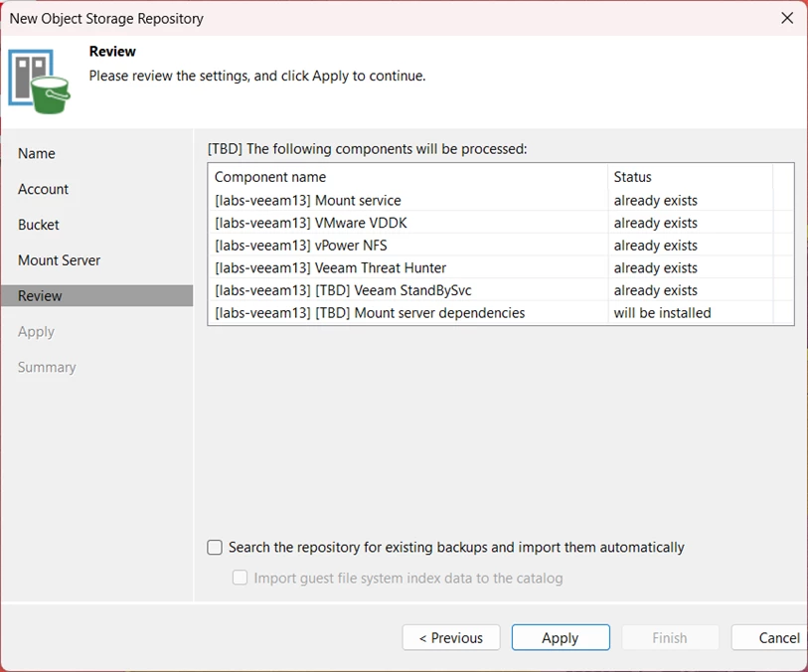Click the object storage bucket wizard icon
This screenshot has width=808, height=672.
pyautogui.click(x=39, y=82)
